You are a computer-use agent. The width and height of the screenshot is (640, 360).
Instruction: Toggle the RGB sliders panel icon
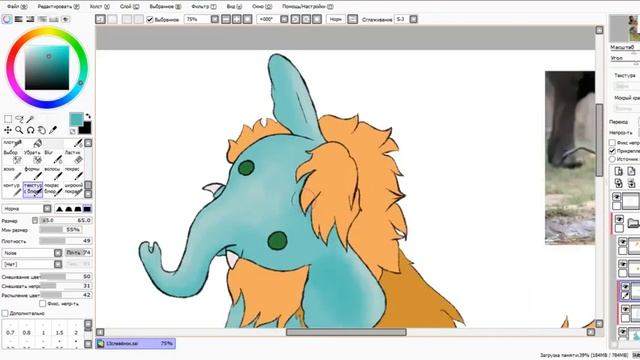click(19, 19)
